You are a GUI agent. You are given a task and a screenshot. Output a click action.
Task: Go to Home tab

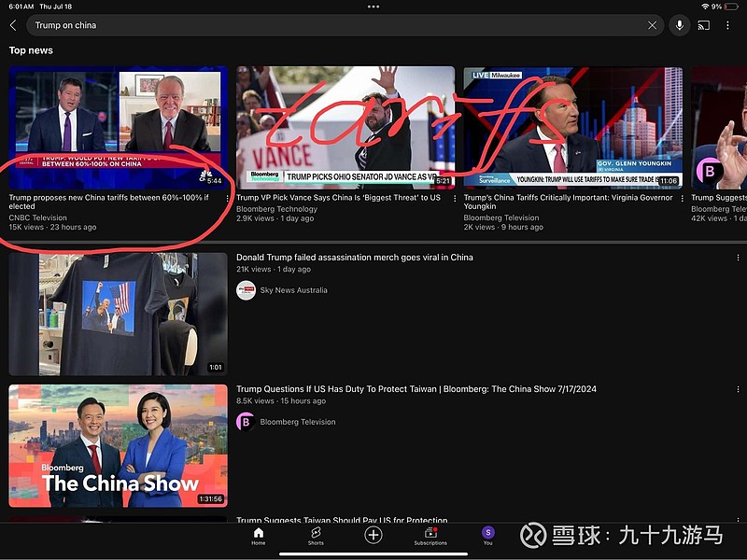[x=259, y=536]
